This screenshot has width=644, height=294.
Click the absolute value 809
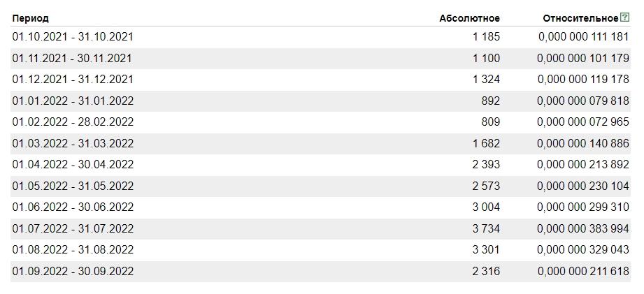pyautogui.click(x=491, y=122)
